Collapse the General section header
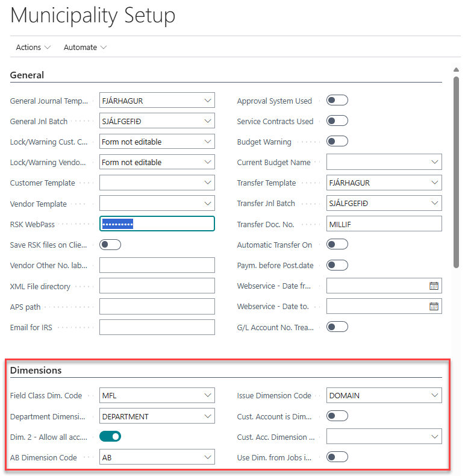 (x=27, y=75)
